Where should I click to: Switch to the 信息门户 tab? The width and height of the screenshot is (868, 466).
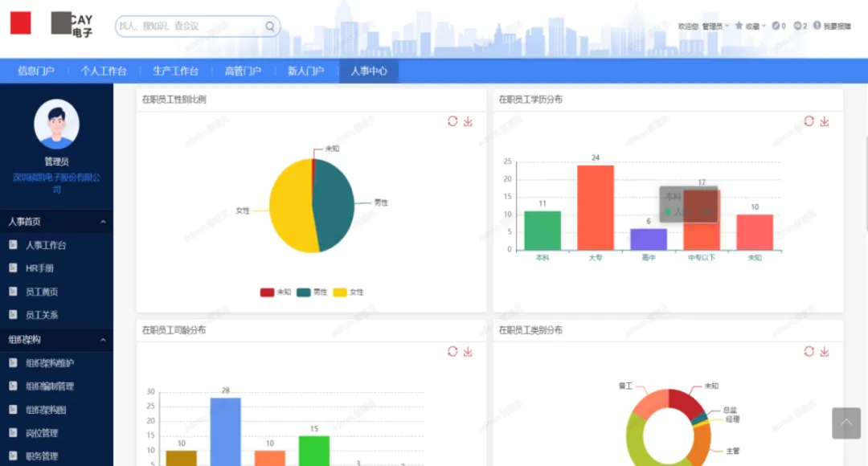pos(36,71)
